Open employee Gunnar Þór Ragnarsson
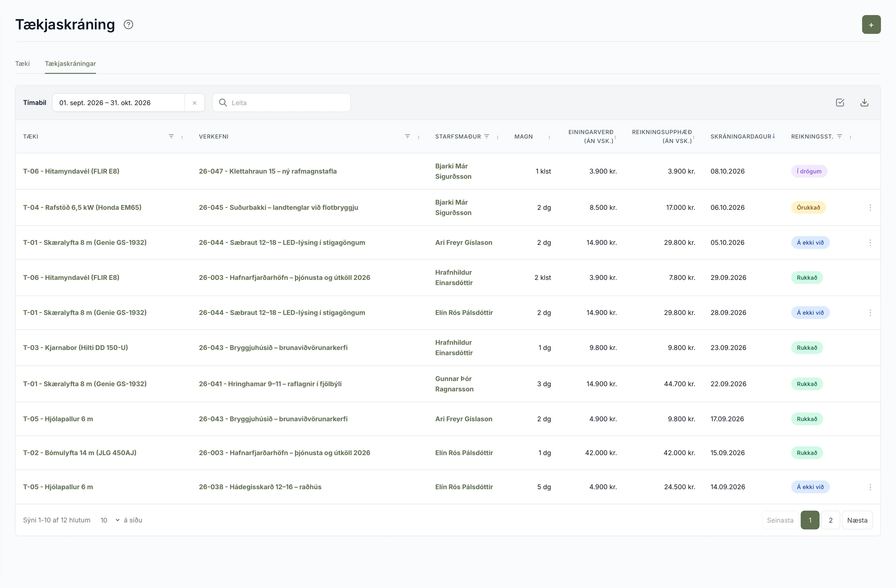 (454, 384)
